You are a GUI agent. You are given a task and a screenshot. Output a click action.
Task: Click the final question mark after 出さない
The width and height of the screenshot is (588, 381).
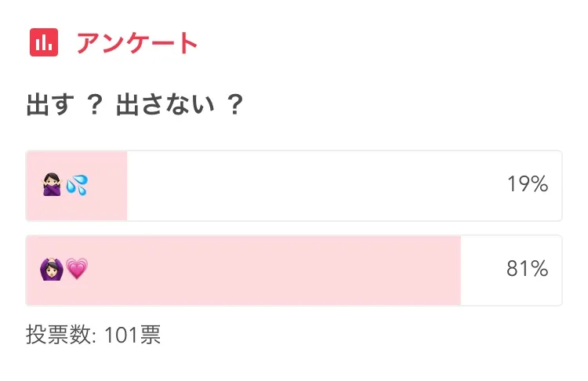(x=233, y=104)
